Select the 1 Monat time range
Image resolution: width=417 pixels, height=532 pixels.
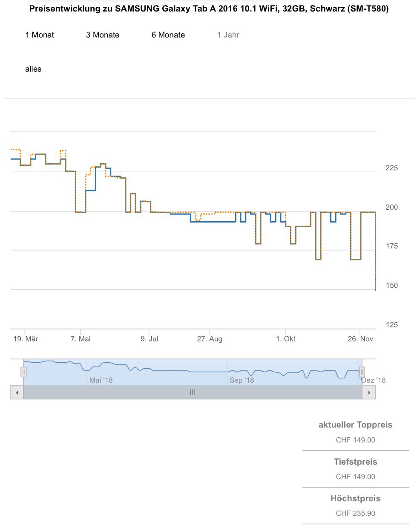[40, 35]
